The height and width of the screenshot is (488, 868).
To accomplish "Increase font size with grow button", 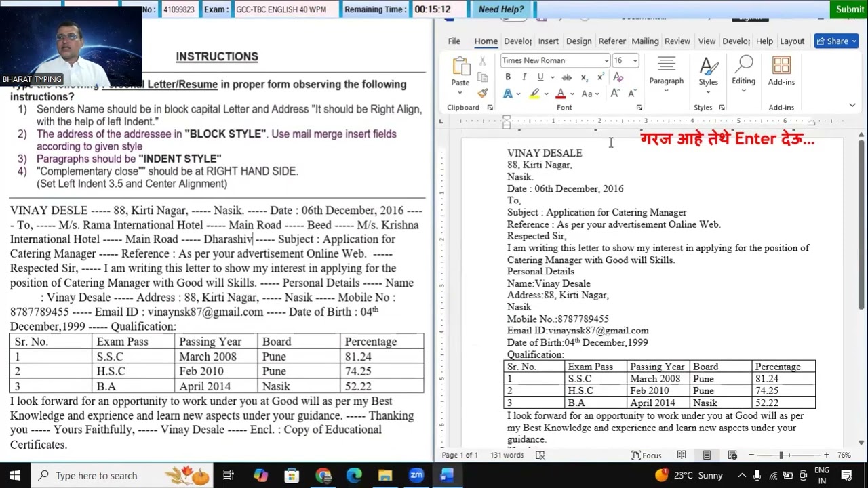I will pyautogui.click(x=615, y=94).
